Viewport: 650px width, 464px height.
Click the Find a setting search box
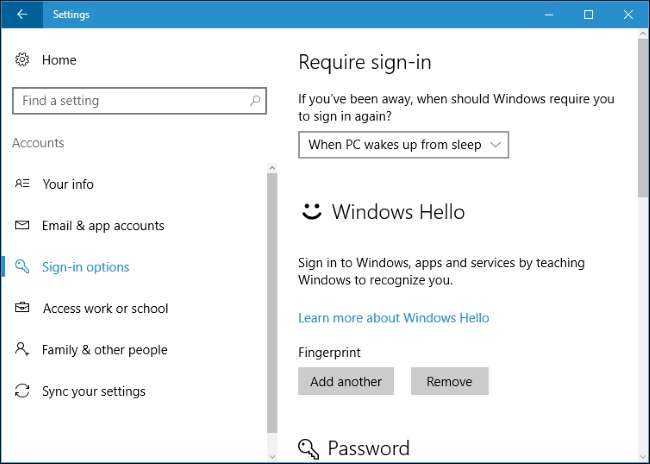point(130,101)
